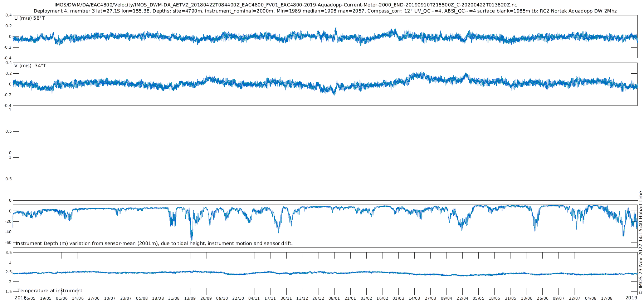
Task: Click the '2.5' temperature axis tick
Action: pyautogui.click(x=8, y=272)
